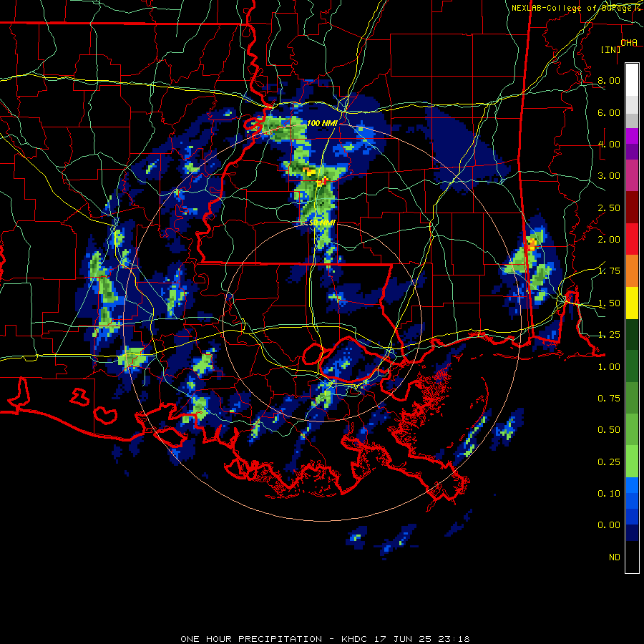Click the 1.50 legend value
Image resolution: width=644 pixels, height=644 pixels.
(609, 303)
